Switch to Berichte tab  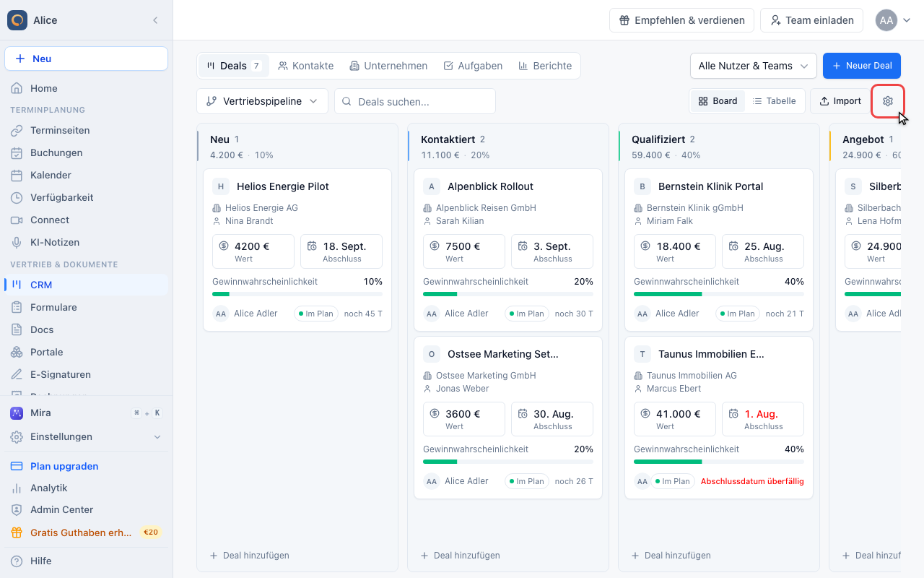pyautogui.click(x=545, y=66)
